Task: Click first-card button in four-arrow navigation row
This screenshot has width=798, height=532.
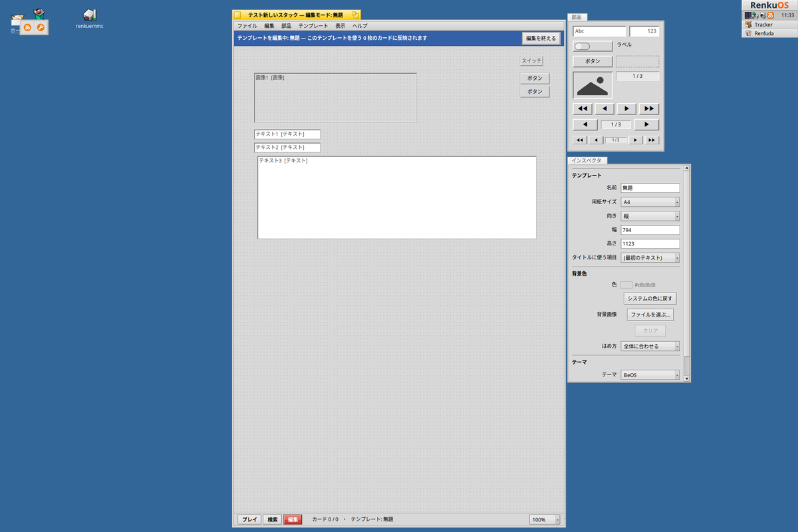Action: click(583, 108)
